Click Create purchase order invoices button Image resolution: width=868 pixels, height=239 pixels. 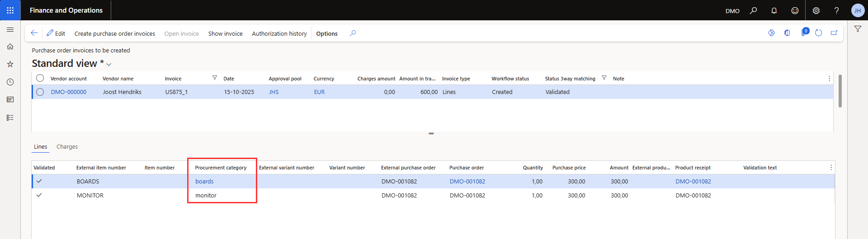(x=114, y=33)
